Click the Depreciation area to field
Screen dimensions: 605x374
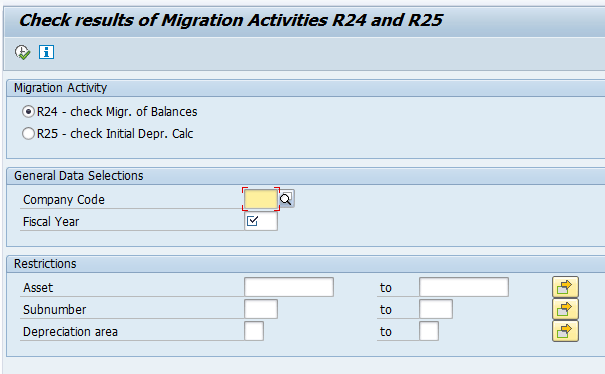[x=429, y=331]
